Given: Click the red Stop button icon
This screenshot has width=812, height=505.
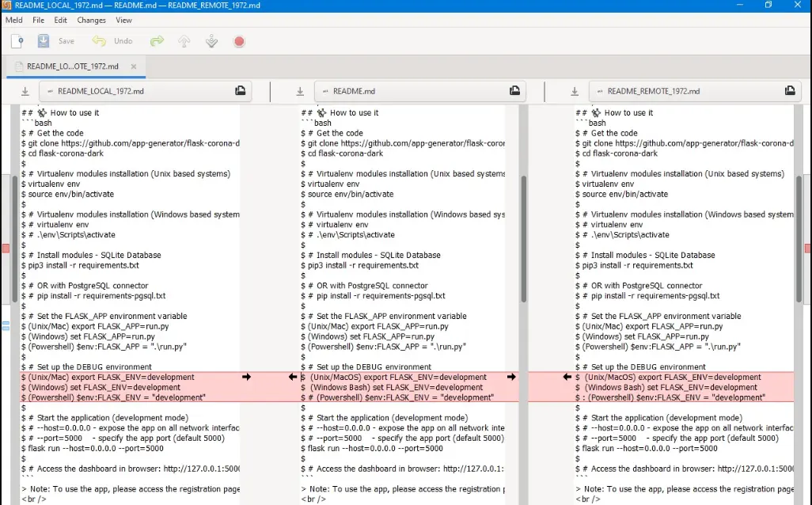Looking at the screenshot, I should pos(239,41).
